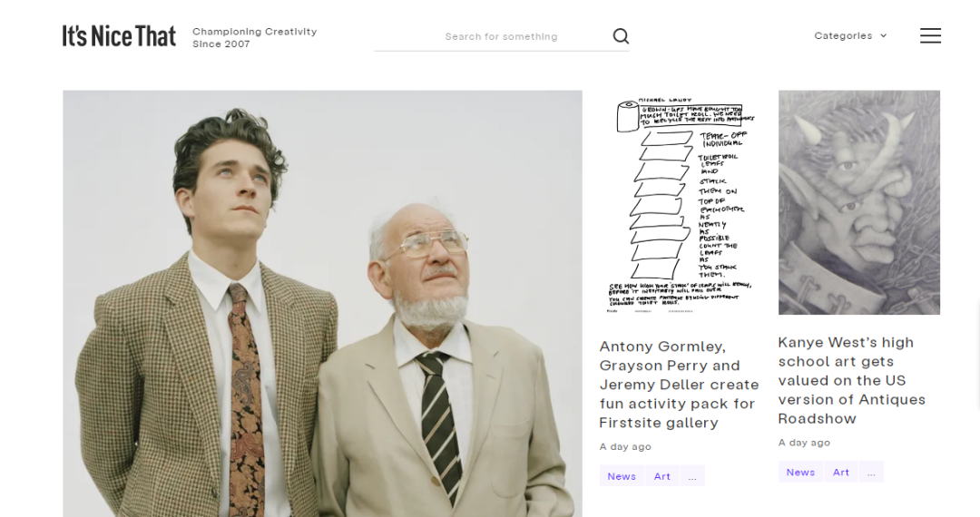Viewport: 980px width, 517px height.
Task: Select the Art tag under Gormley article
Action: [x=661, y=476]
